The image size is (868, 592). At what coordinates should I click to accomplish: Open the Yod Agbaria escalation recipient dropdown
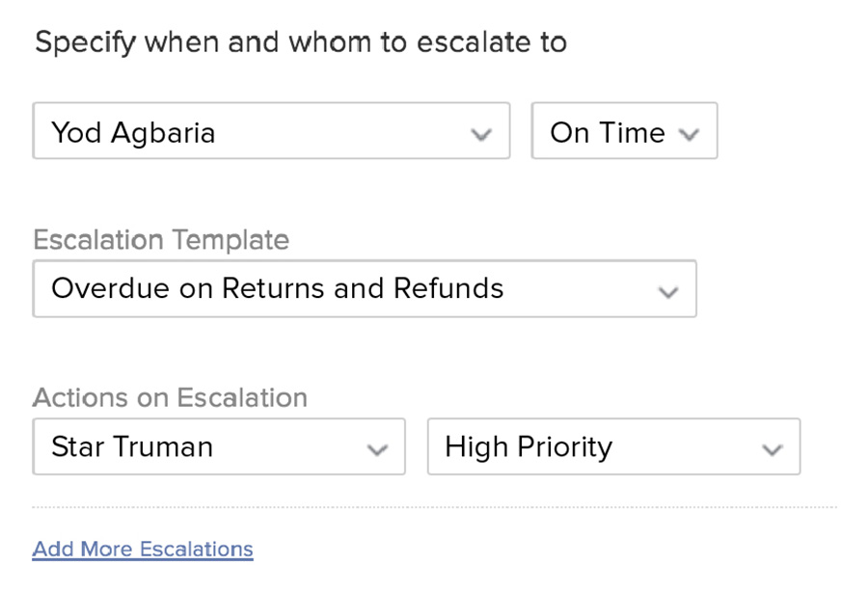coord(271,131)
